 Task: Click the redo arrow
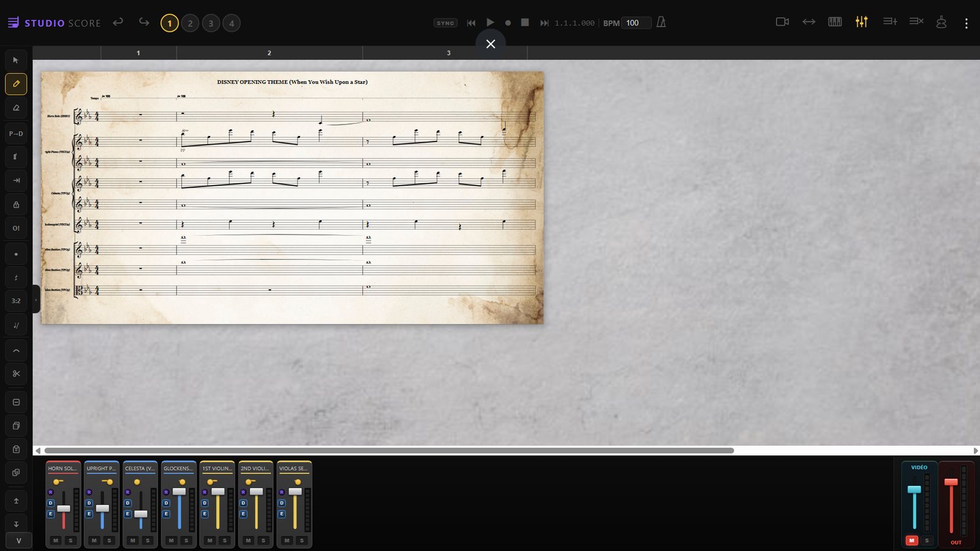[144, 22]
